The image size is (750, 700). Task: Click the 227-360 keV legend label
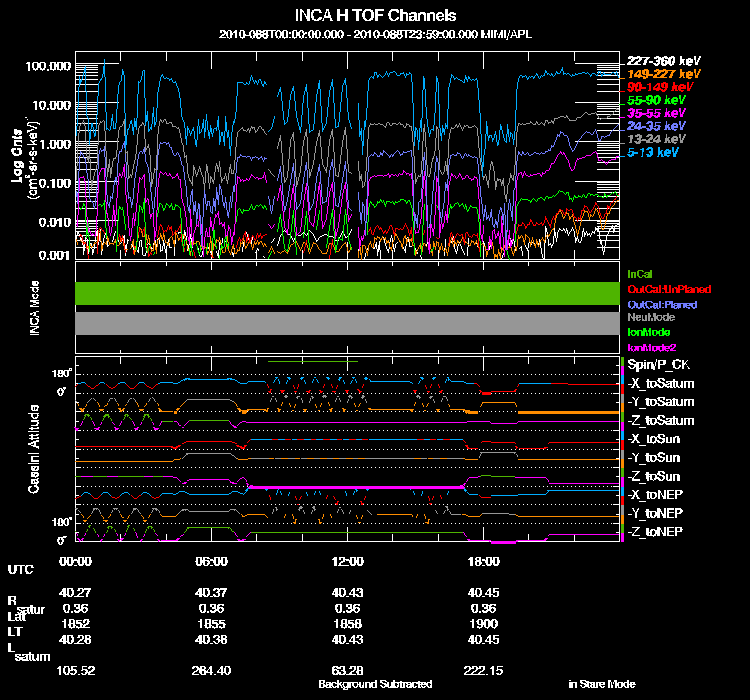click(x=663, y=61)
